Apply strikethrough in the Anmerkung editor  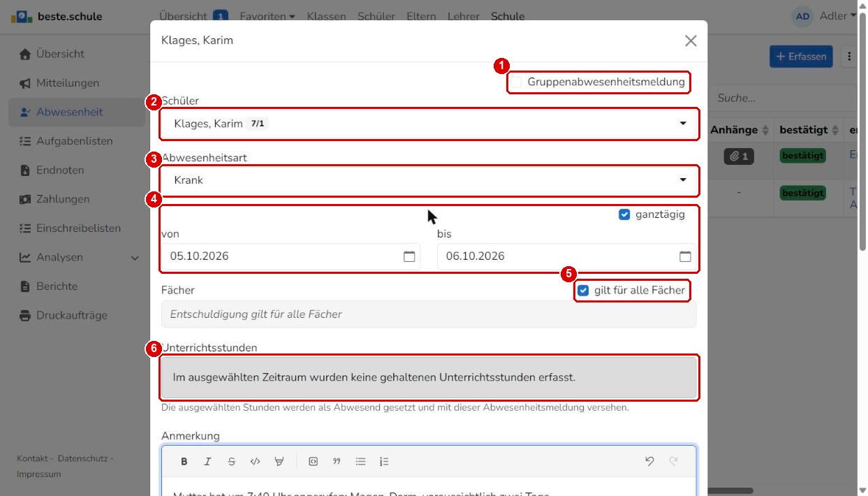click(x=231, y=461)
